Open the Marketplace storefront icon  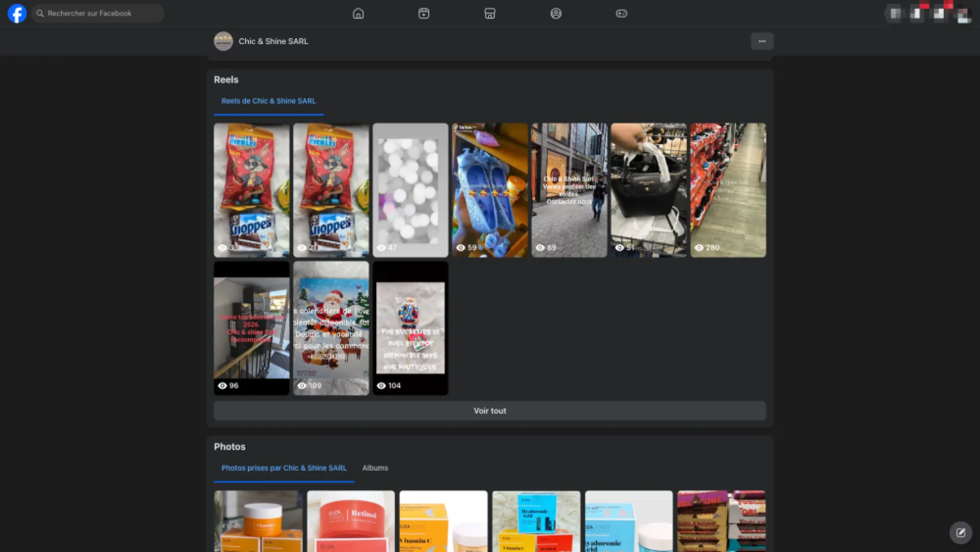[489, 13]
